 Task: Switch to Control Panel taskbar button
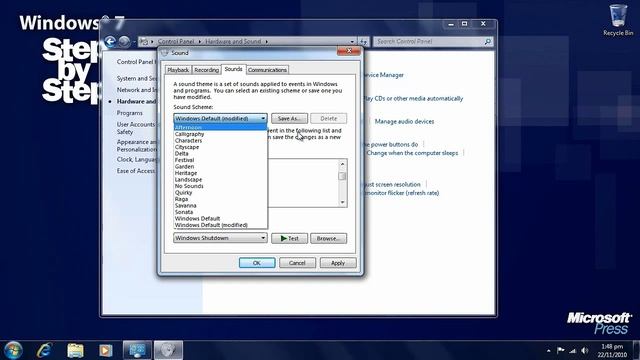pos(137,350)
